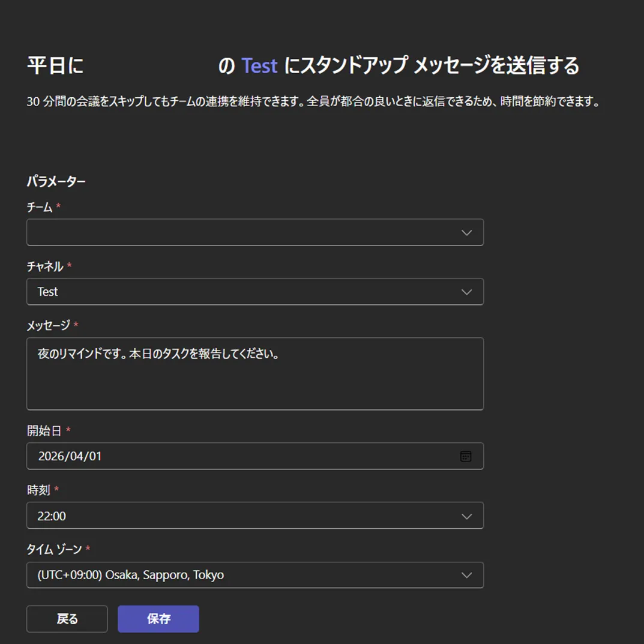Click the パラメーター section heading

[x=56, y=181]
